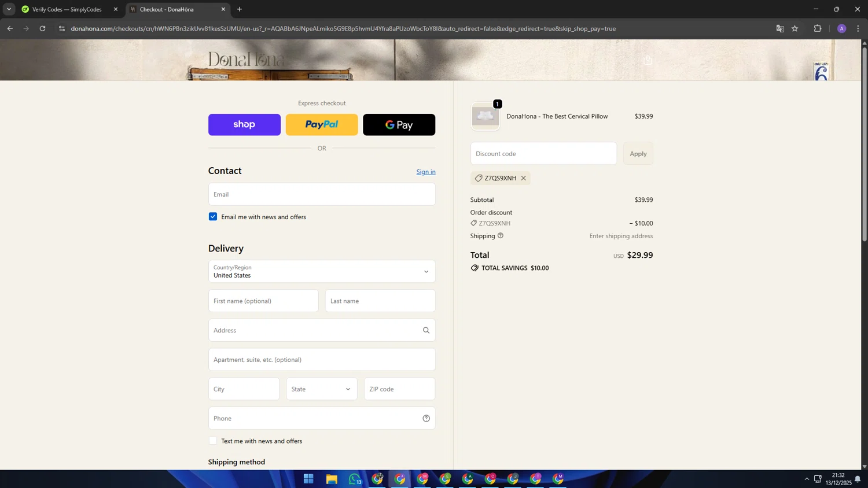Click into the Discount code field
Viewport: 868px width, 488px height.
[543, 154]
